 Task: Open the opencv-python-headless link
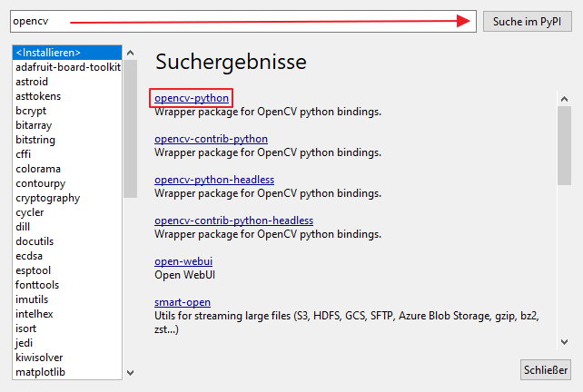pyautogui.click(x=214, y=180)
